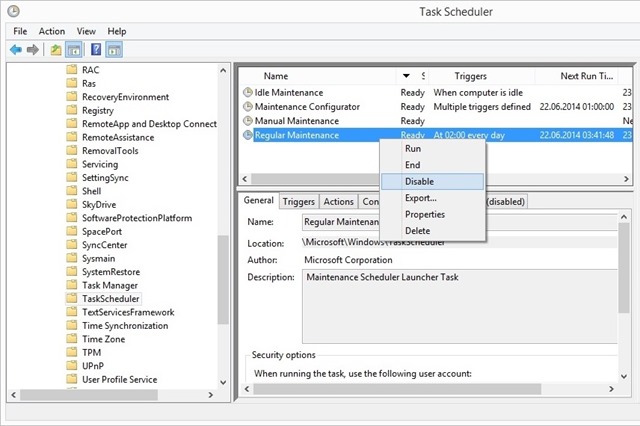The height and width of the screenshot is (426, 640).
Task: Click the task list scrollbar left arrow
Action: pos(244,179)
